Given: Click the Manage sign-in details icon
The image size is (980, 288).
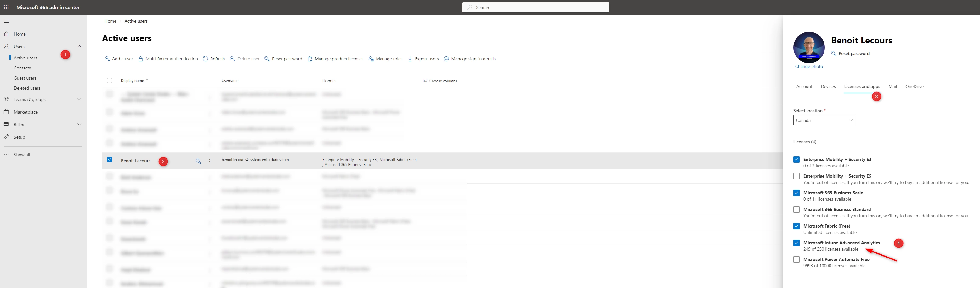Looking at the screenshot, I should tap(446, 59).
